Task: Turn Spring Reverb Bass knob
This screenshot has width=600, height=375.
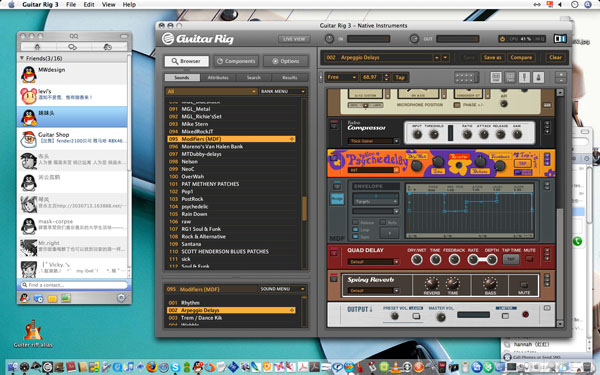Action: [490, 284]
